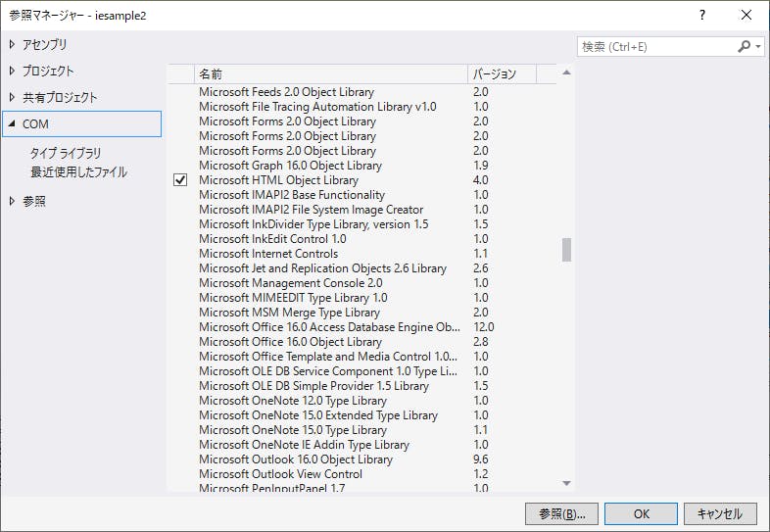
Task: Select Microsoft Outlook 16.0 Object Library
Action: coord(361,459)
